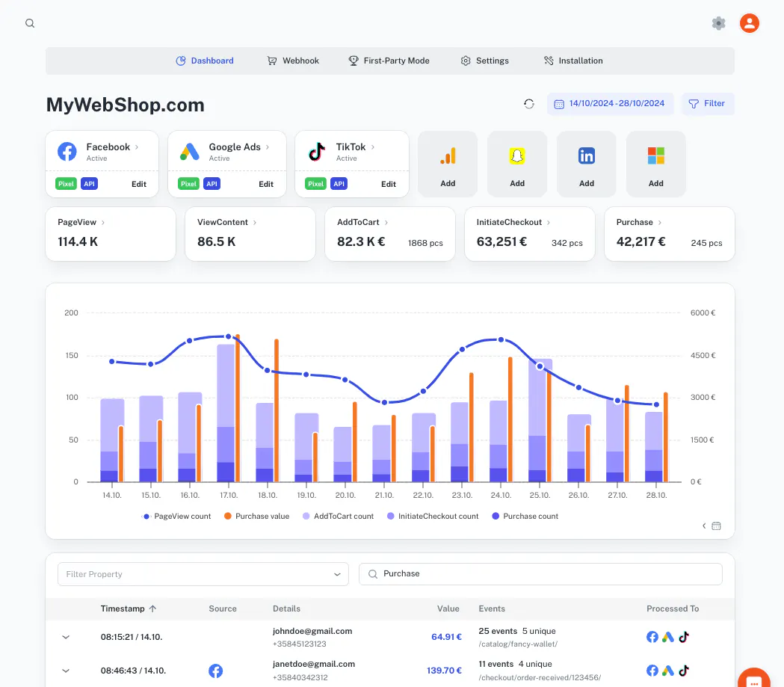784x687 pixels.
Task: Click the left arrow below the chart
Action: click(x=704, y=526)
